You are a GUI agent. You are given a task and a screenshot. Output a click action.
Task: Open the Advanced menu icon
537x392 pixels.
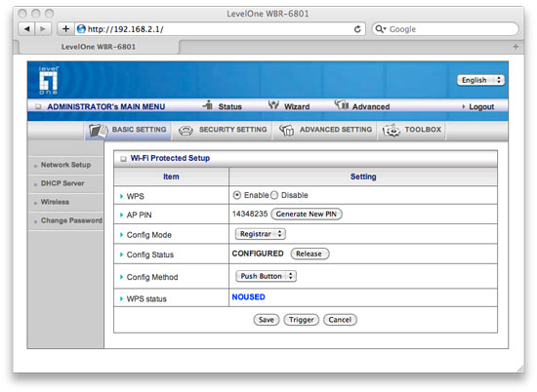coord(342,104)
